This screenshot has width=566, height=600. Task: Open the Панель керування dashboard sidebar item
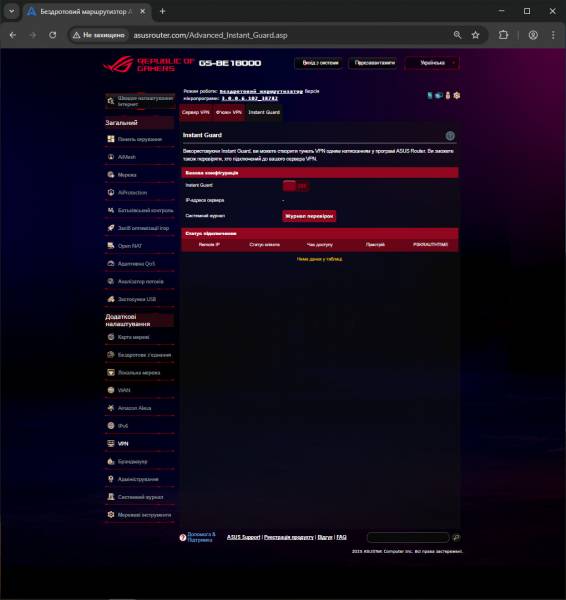click(x=140, y=139)
